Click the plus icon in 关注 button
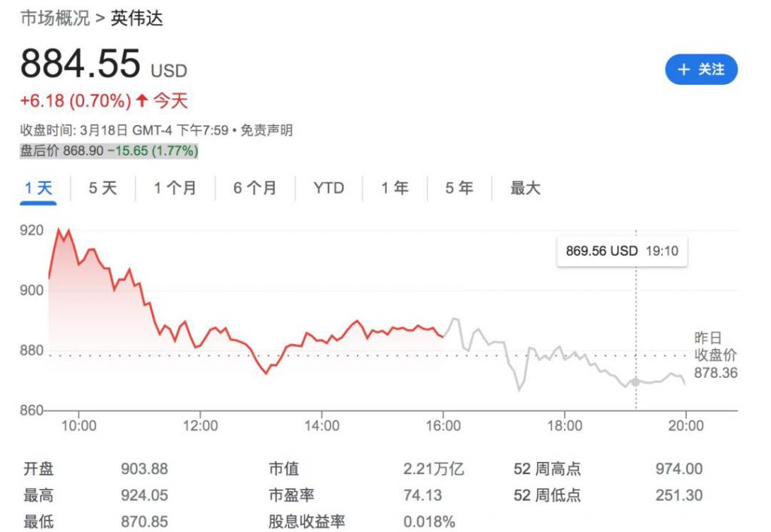 point(684,70)
